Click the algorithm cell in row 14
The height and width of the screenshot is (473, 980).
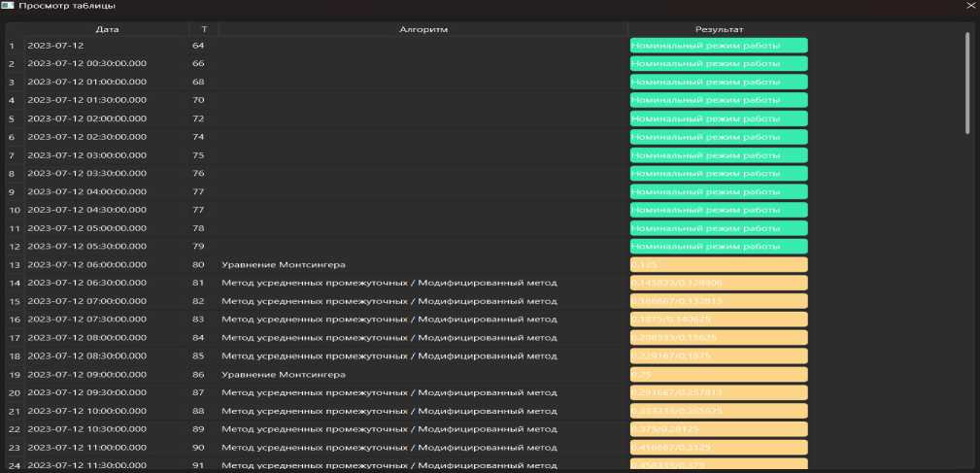[389, 283]
